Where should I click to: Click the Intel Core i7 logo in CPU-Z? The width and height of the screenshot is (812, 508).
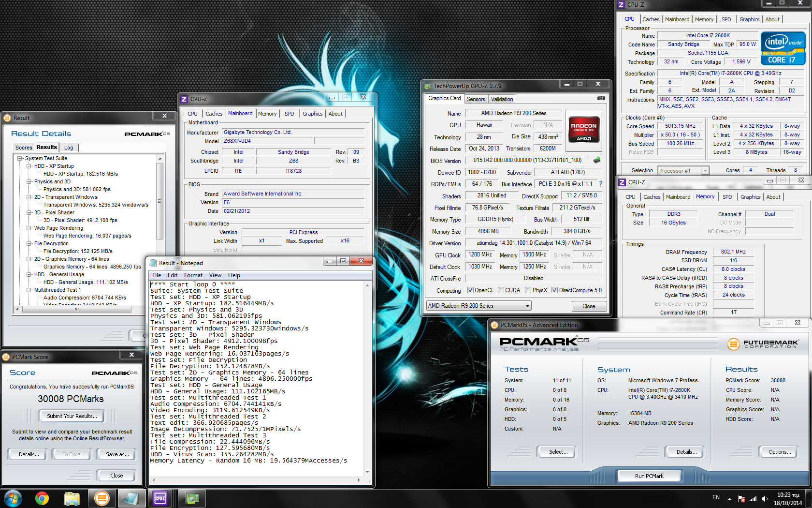[x=783, y=48]
